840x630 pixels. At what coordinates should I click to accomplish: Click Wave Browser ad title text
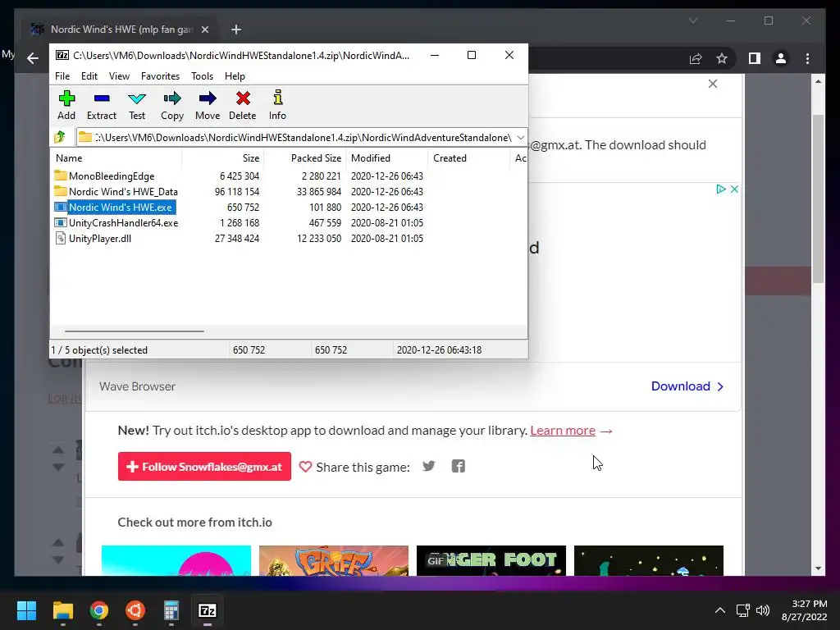click(x=137, y=386)
